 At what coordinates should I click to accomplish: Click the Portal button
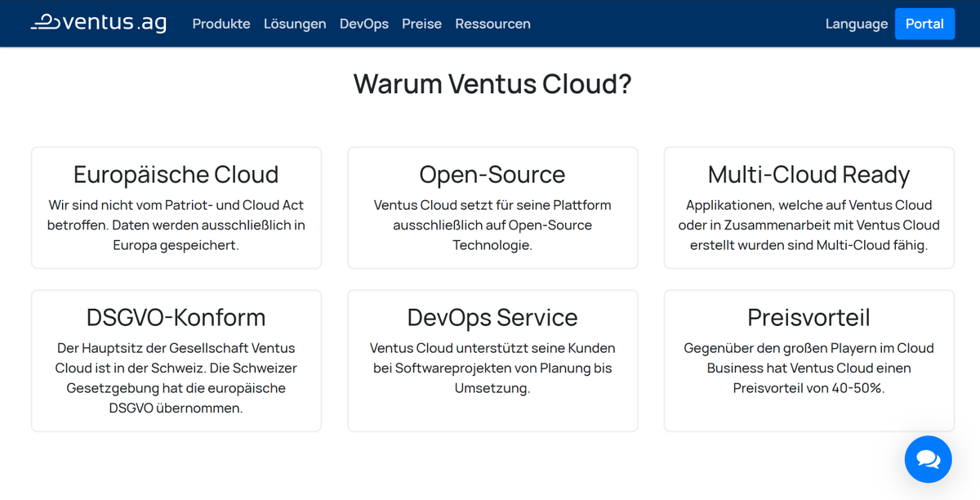[924, 24]
